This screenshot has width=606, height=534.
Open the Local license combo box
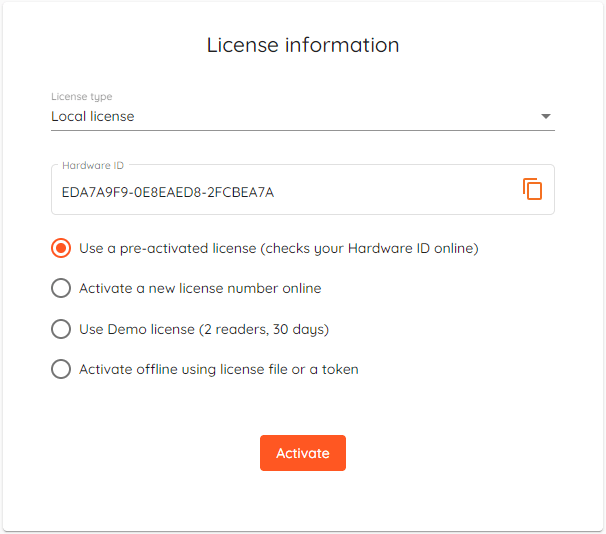303,116
